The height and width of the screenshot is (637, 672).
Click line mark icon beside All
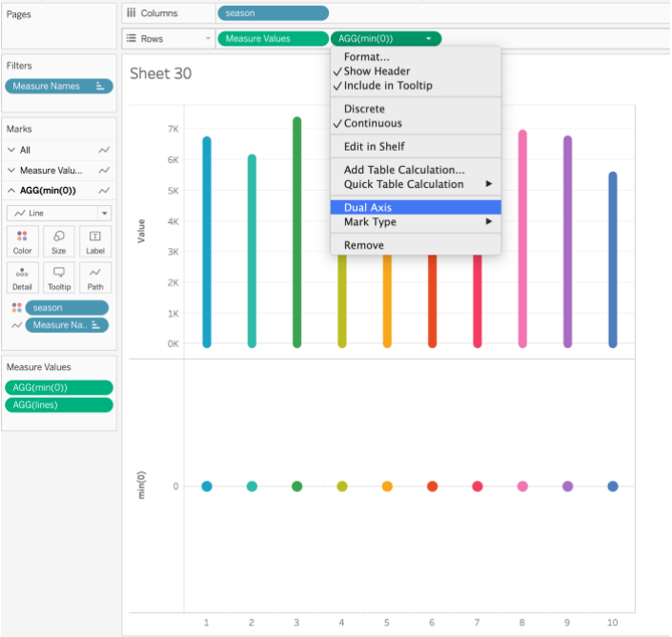click(x=104, y=150)
